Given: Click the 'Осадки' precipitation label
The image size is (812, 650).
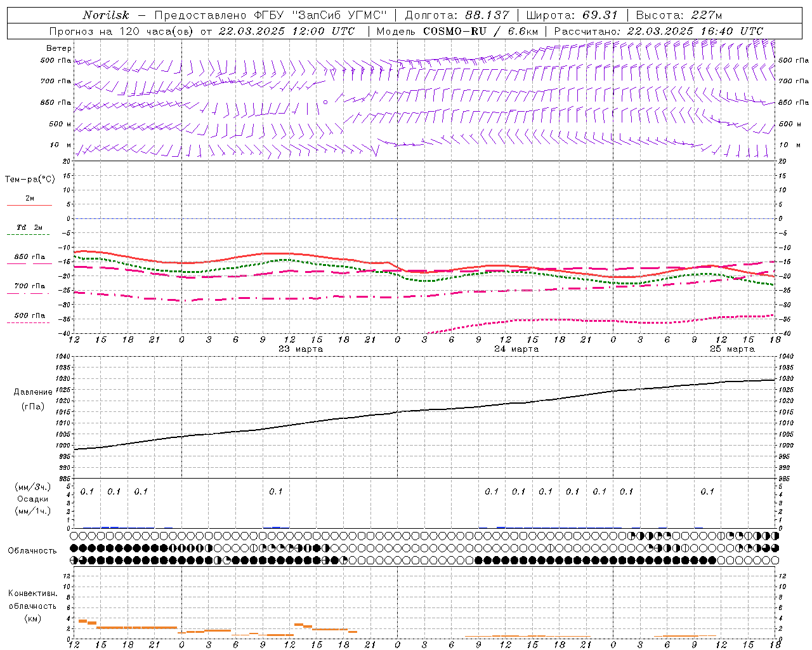Looking at the screenshot, I should [33, 499].
